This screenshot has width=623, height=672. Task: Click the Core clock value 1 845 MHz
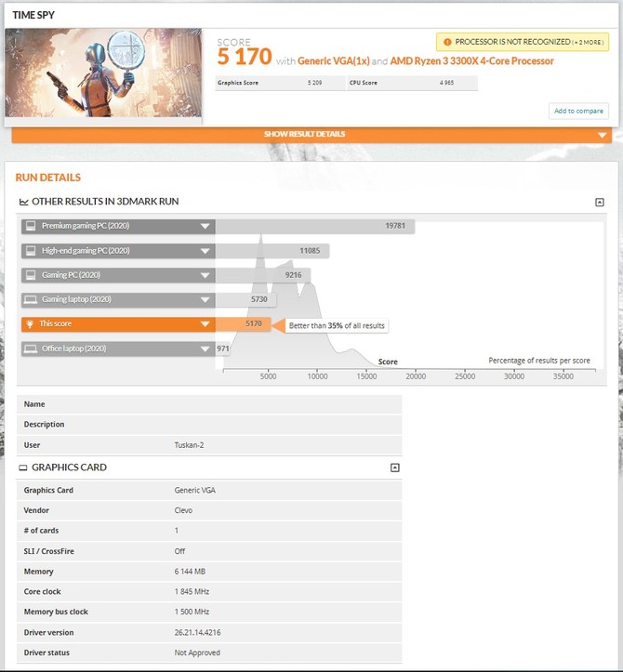pos(192,592)
